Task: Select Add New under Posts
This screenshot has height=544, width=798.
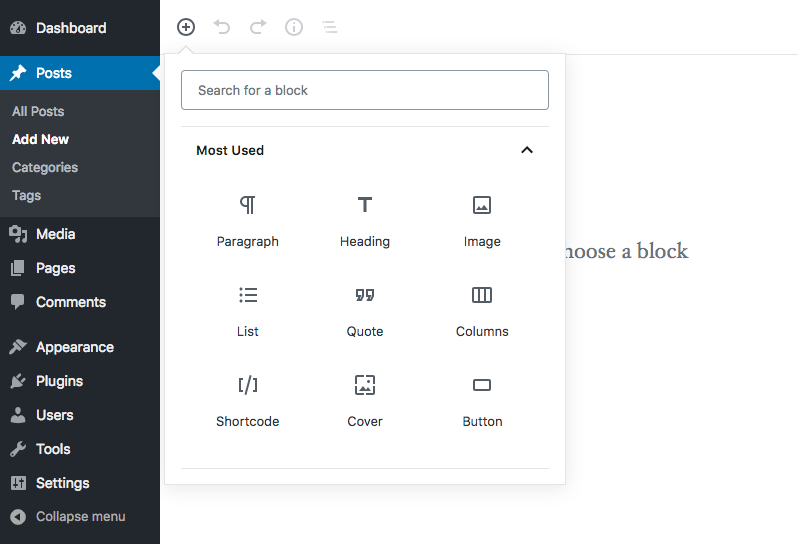Action: pos(40,139)
